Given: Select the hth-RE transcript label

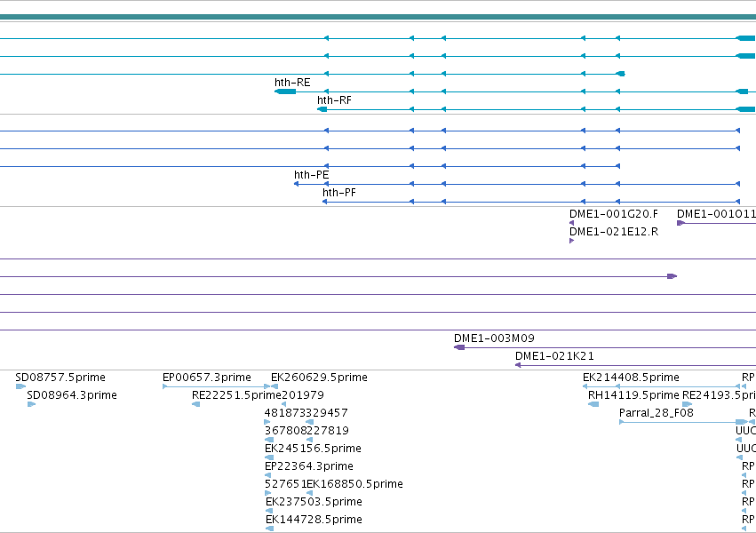Looking at the screenshot, I should pos(292,83).
